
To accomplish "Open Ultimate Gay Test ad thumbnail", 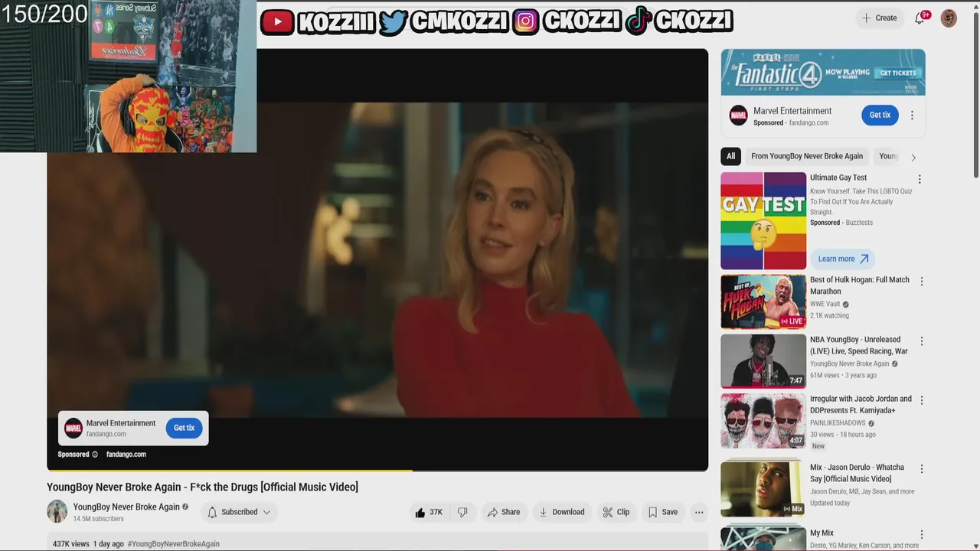I will pos(763,221).
